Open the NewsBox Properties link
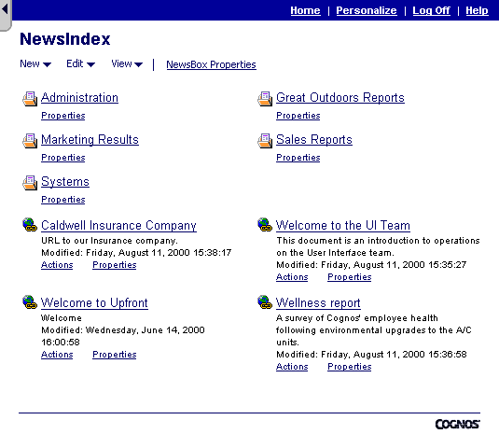Viewport: 499px width, 448px height. click(211, 64)
